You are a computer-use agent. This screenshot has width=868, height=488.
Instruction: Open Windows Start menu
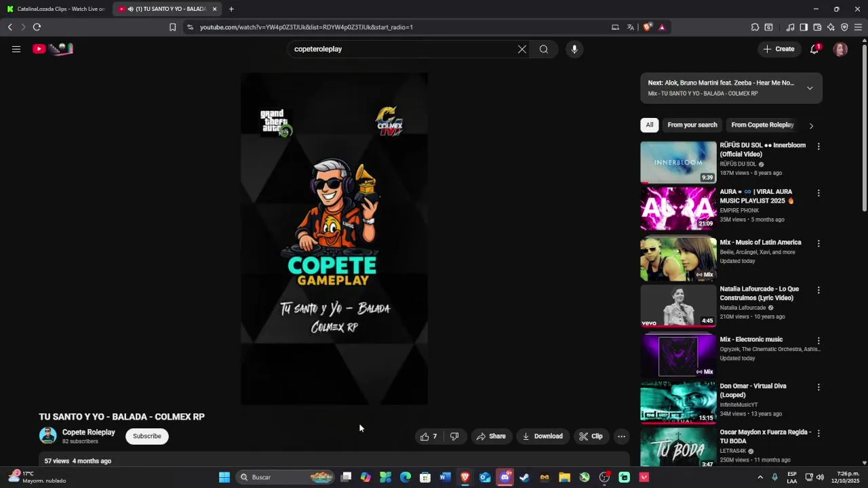click(224, 477)
